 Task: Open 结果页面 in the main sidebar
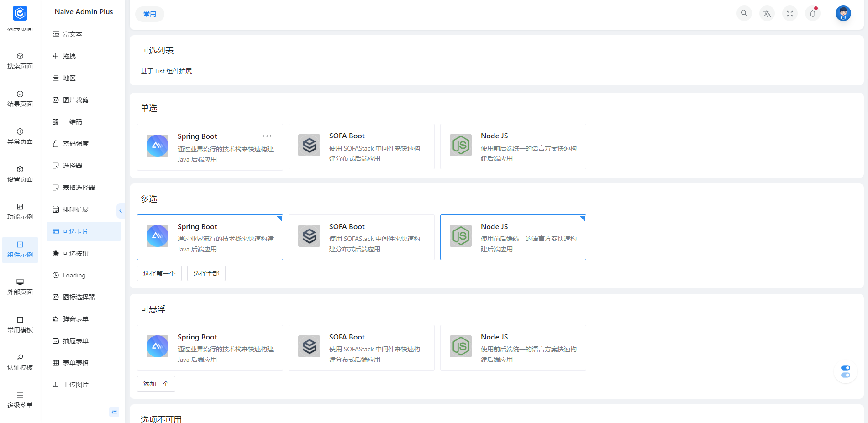[x=20, y=99]
